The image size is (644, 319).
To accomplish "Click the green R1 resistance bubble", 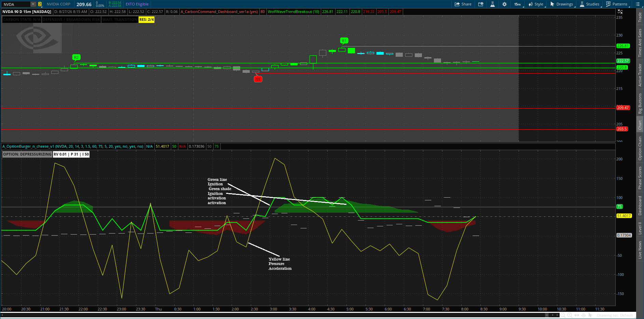I will point(344,41).
